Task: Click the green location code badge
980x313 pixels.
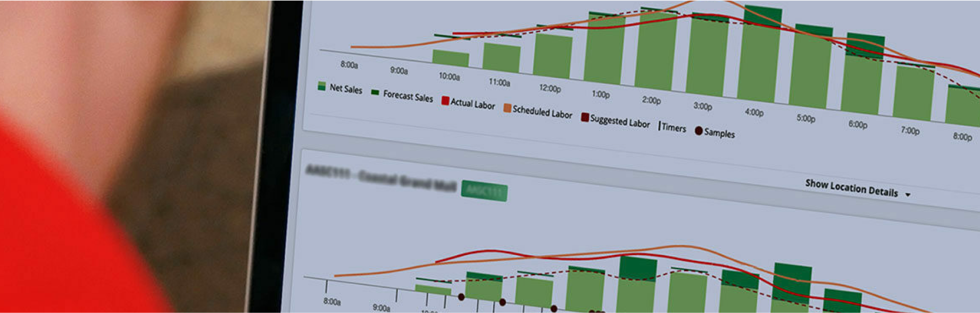Action: [x=484, y=191]
